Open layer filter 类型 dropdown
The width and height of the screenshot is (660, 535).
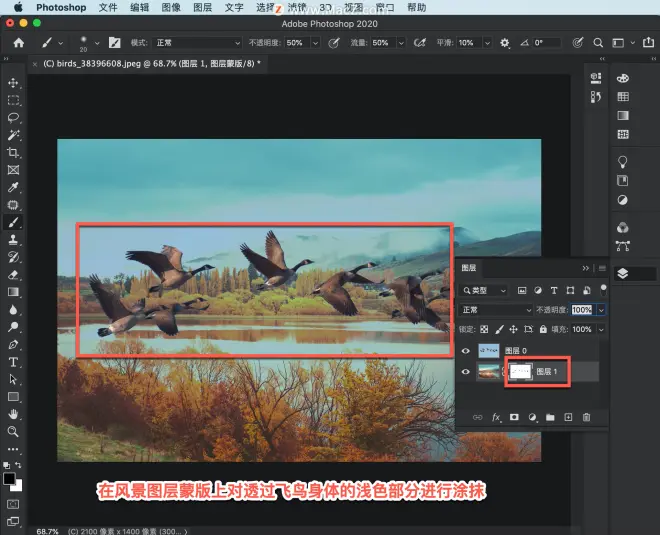coord(483,290)
